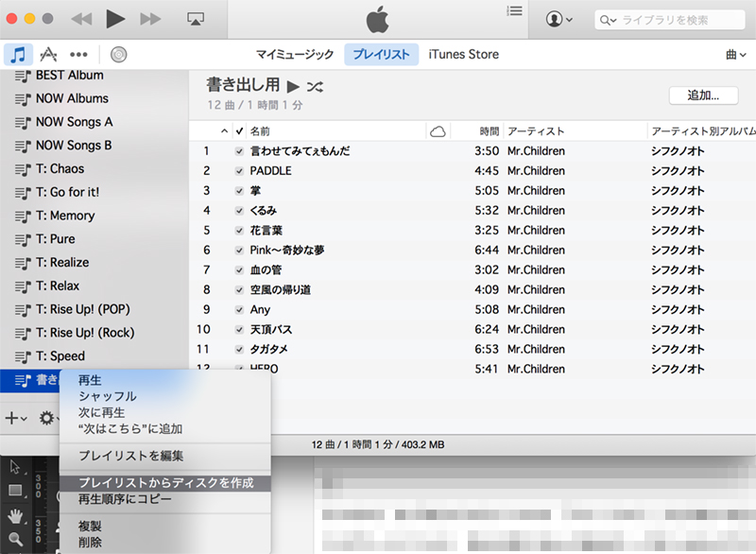Uncheck the song 花言葉
Image resolution: width=756 pixels, height=554 pixels.
[x=239, y=231]
